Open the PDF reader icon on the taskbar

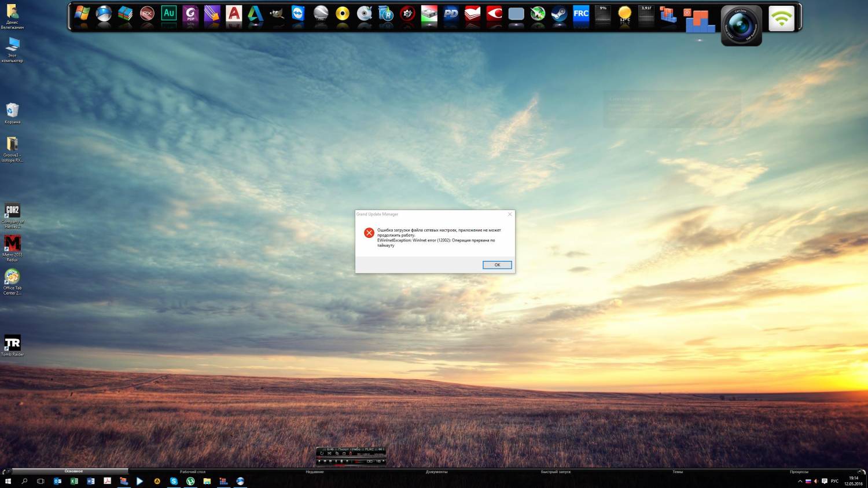pos(107,481)
